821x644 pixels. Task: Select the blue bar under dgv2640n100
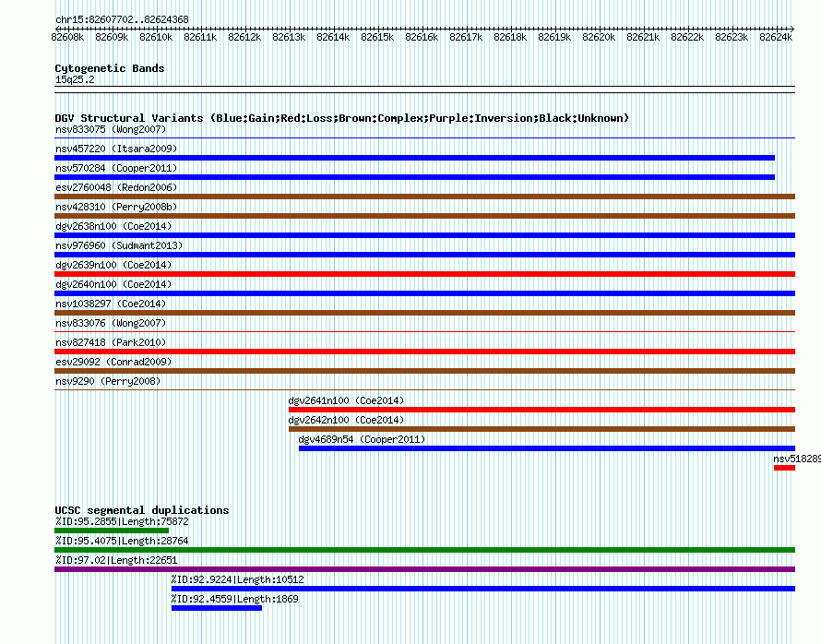pos(424,293)
